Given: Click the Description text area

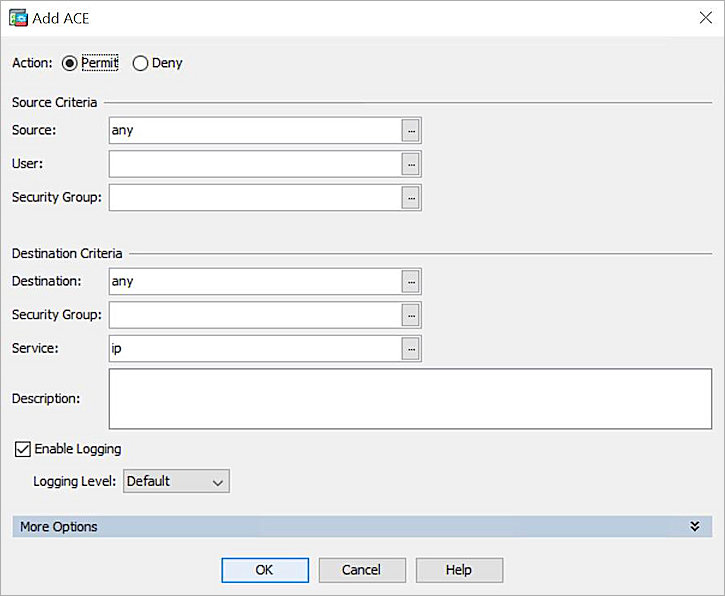Looking at the screenshot, I should [410, 399].
